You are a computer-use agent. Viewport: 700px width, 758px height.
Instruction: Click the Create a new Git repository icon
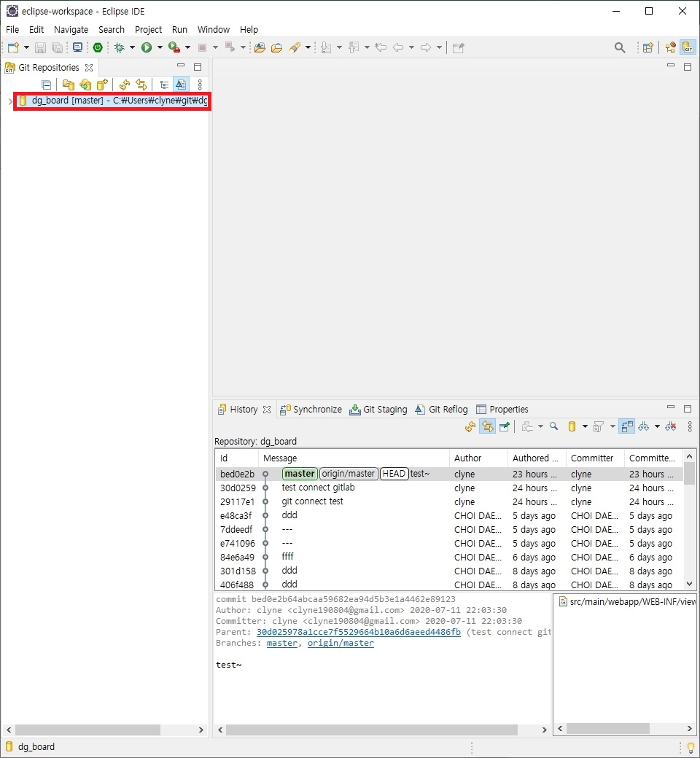pos(102,85)
